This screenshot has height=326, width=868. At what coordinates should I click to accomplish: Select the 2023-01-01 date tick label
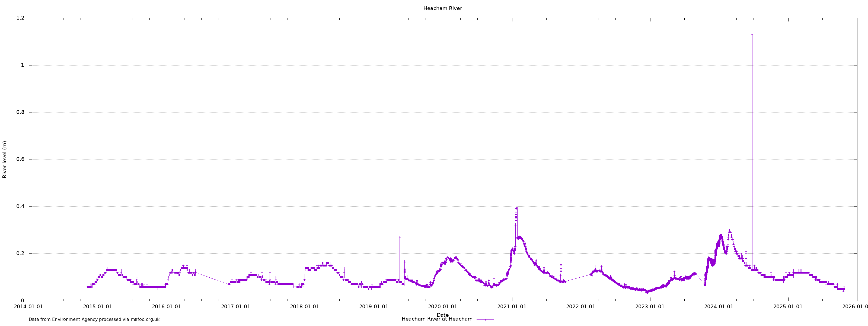pyautogui.click(x=650, y=307)
